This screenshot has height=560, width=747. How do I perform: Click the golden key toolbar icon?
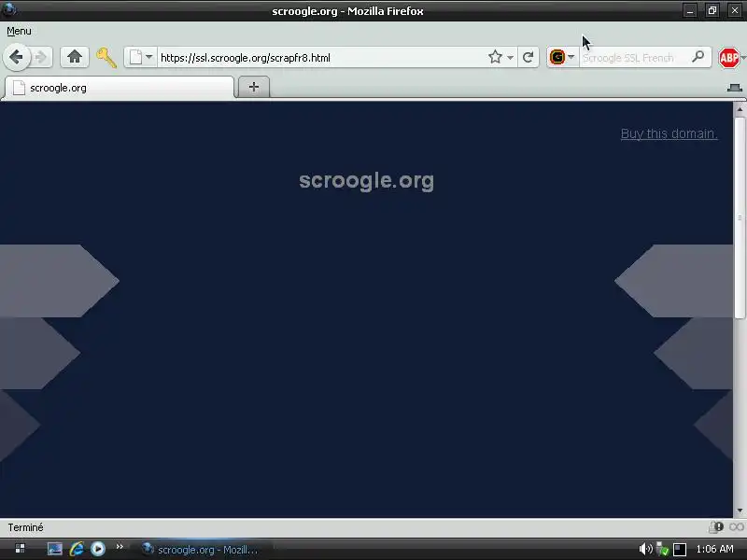click(x=106, y=58)
